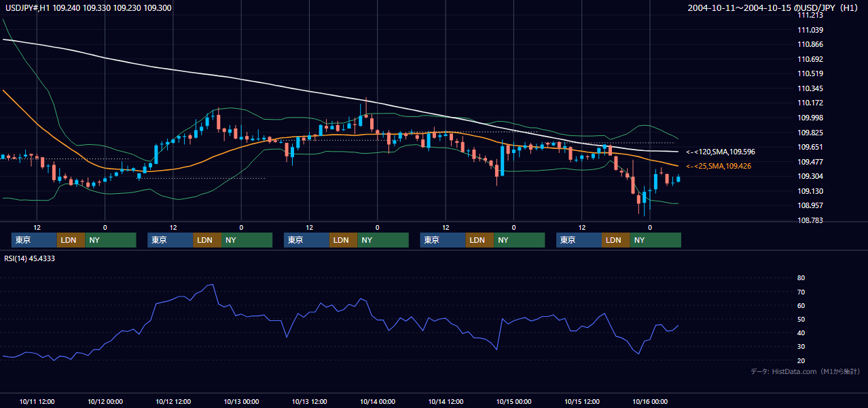Select the 10/16 00:00 time label

650,401
